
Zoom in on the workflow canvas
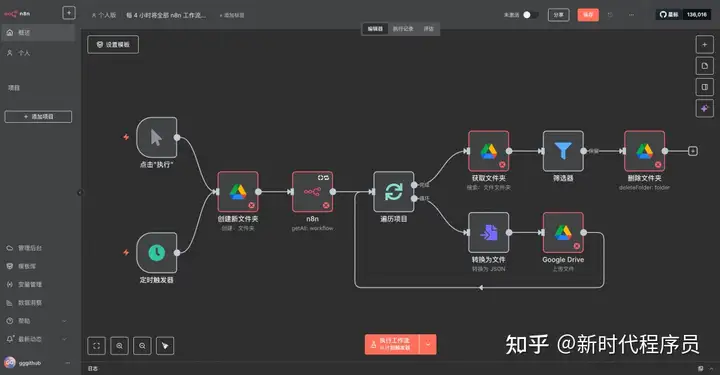point(119,346)
